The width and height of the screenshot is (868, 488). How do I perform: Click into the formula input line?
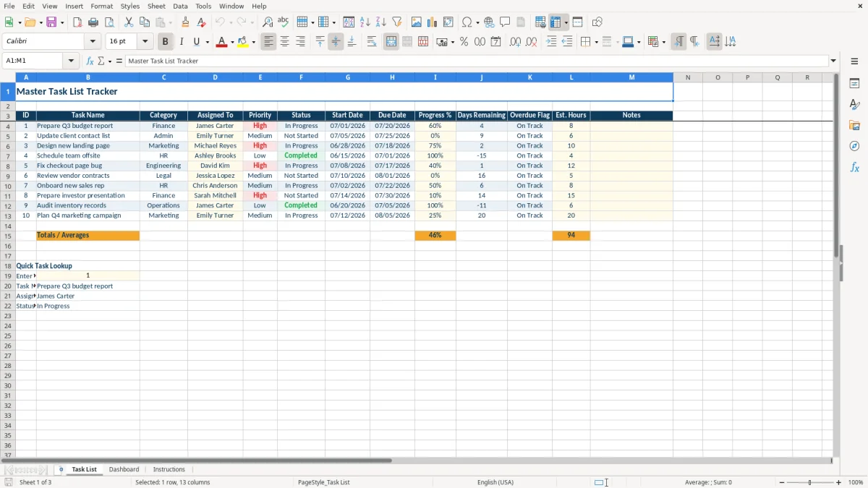[477, 61]
